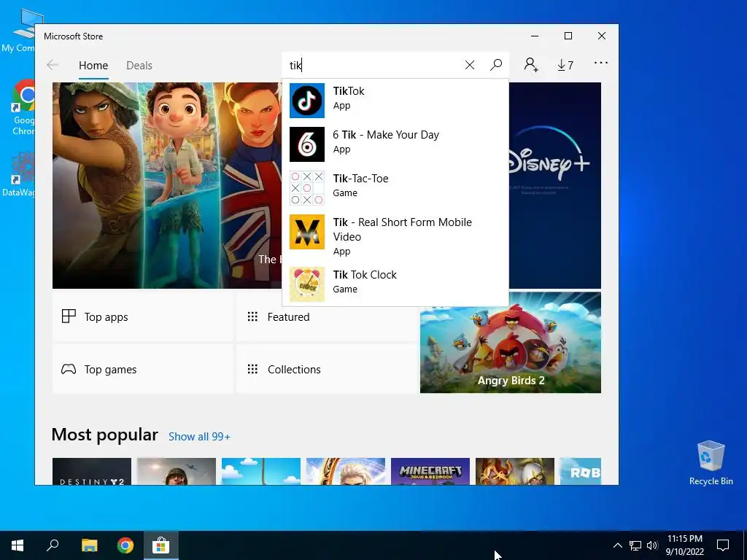Switch to the Deals tab
This screenshot has width=747, height=560.
(x=139, y=66)
